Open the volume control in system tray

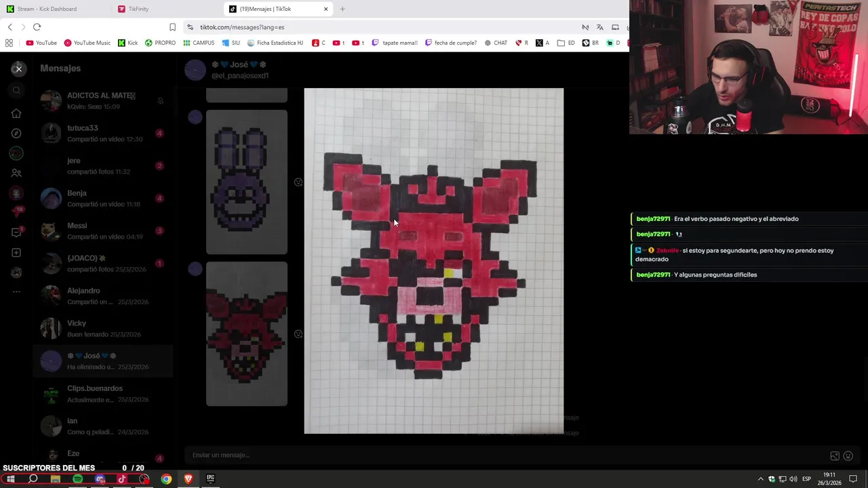pos(793,479)
